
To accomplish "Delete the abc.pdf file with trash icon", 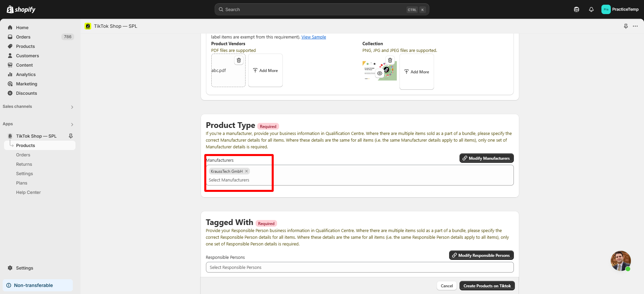I will (x=239, y=60).
